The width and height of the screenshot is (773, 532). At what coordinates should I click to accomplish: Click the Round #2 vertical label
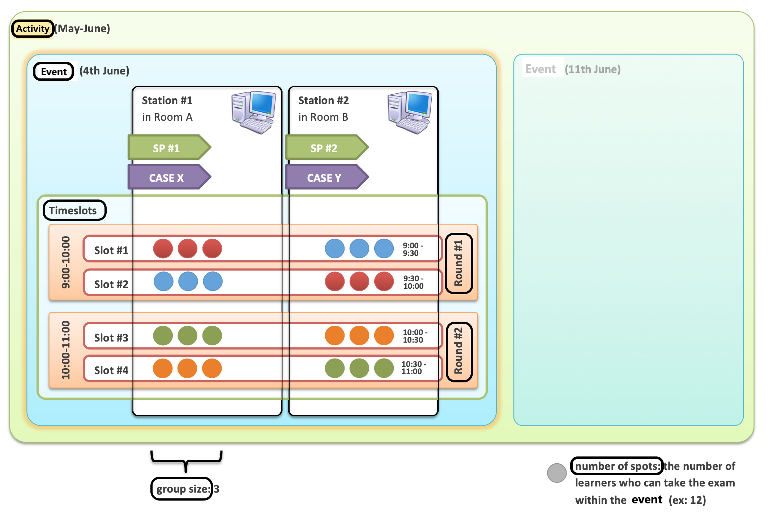459,351
